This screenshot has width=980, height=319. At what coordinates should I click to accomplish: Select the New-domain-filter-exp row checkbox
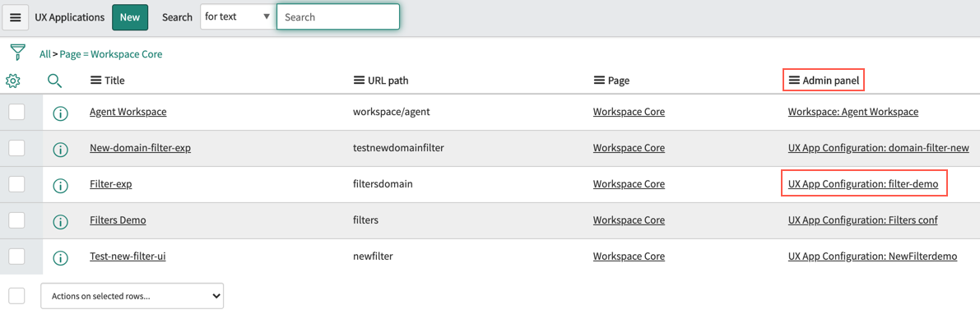pyautogui.click(x=16, y=148)
